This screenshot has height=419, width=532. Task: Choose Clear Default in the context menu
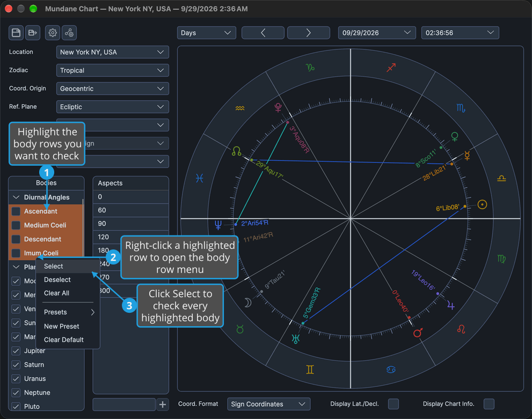68,340
